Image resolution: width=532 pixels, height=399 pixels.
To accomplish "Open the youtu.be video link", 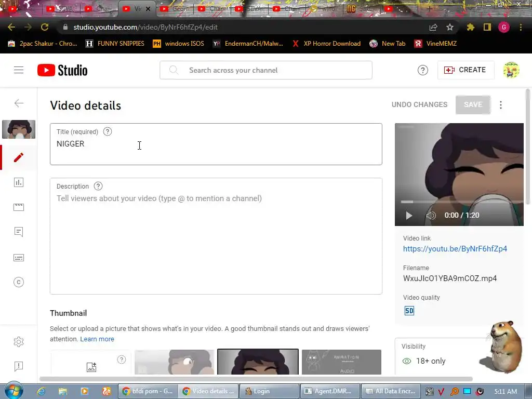I will [455, 249].
